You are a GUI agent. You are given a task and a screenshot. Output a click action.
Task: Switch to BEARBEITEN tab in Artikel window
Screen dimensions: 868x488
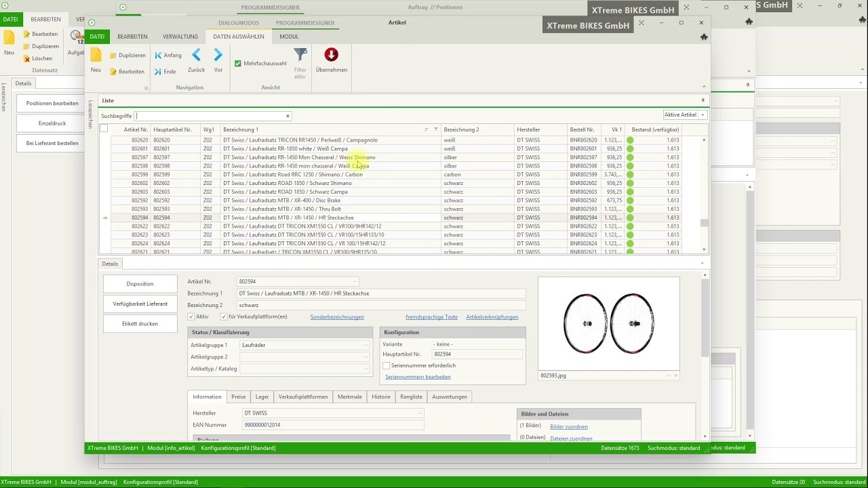[132, 37]
